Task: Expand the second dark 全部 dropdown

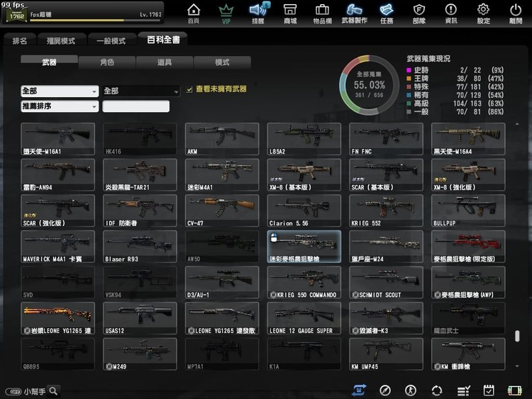Action: coord(141,91)
